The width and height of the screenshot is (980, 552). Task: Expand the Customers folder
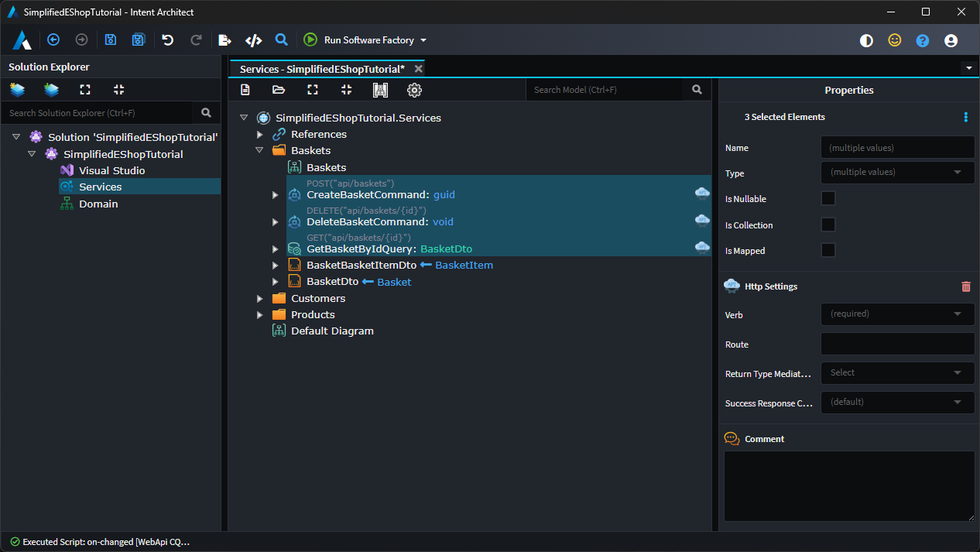(x=260, y=298)
